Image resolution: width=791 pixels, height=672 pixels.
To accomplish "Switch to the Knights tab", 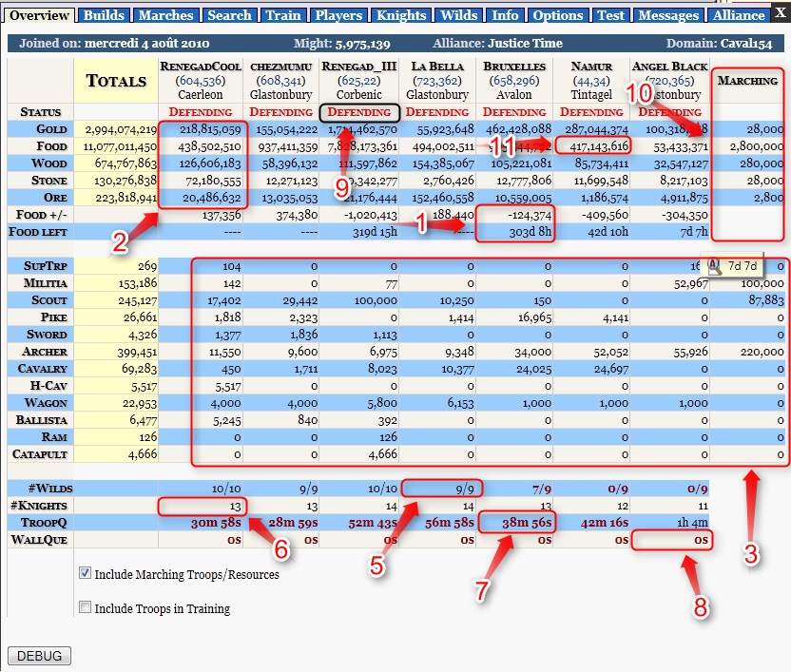I will pyautogui.click(x=401, y=15).
